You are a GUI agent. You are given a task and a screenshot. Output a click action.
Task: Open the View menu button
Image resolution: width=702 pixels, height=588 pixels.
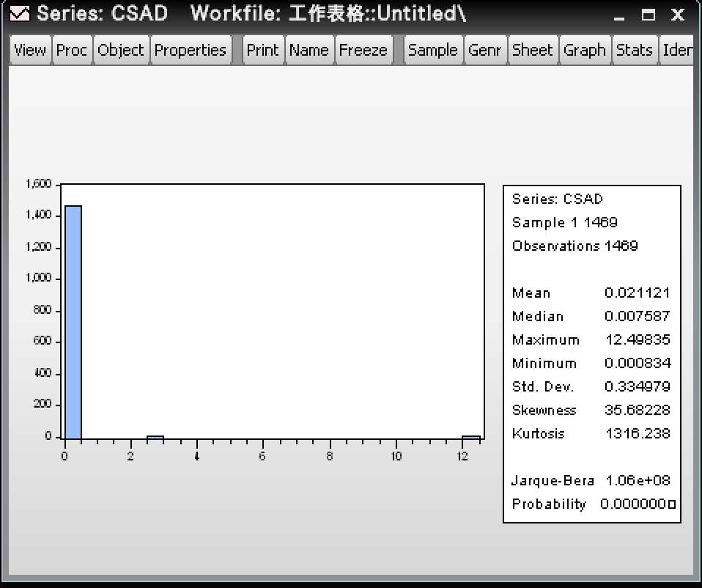click(x=30, y=50)
